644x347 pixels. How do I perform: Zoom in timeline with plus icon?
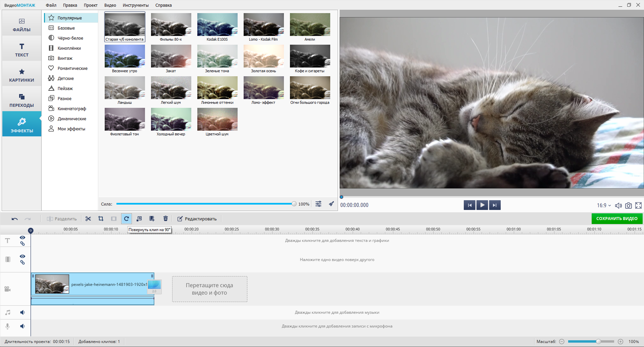tap(621, 342)
